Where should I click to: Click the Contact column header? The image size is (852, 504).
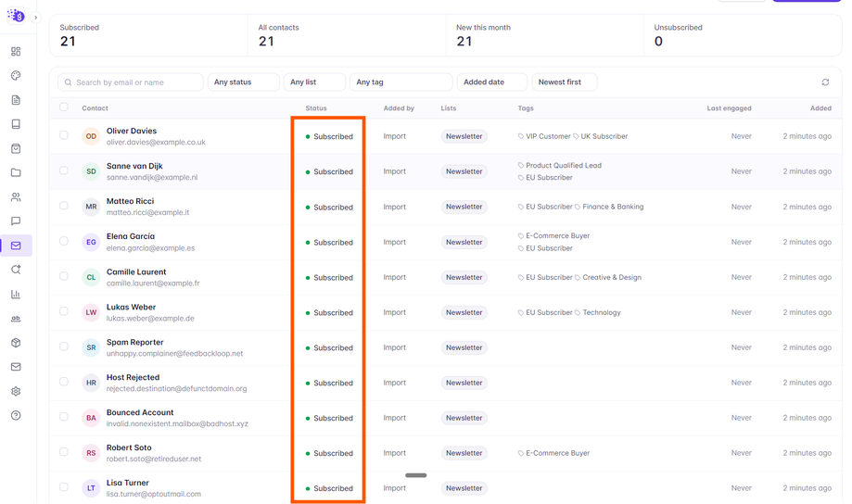95,108
